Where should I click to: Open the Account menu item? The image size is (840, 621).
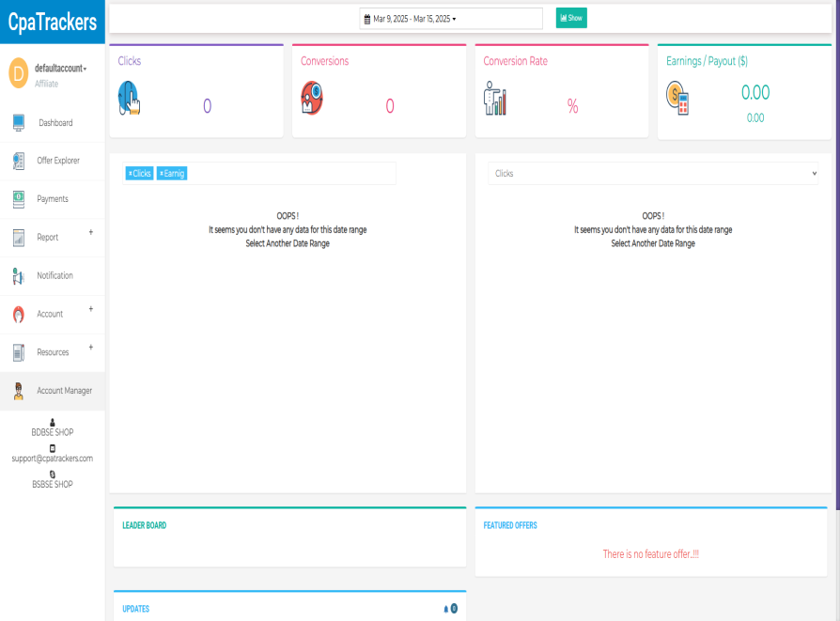click(50, 314)
